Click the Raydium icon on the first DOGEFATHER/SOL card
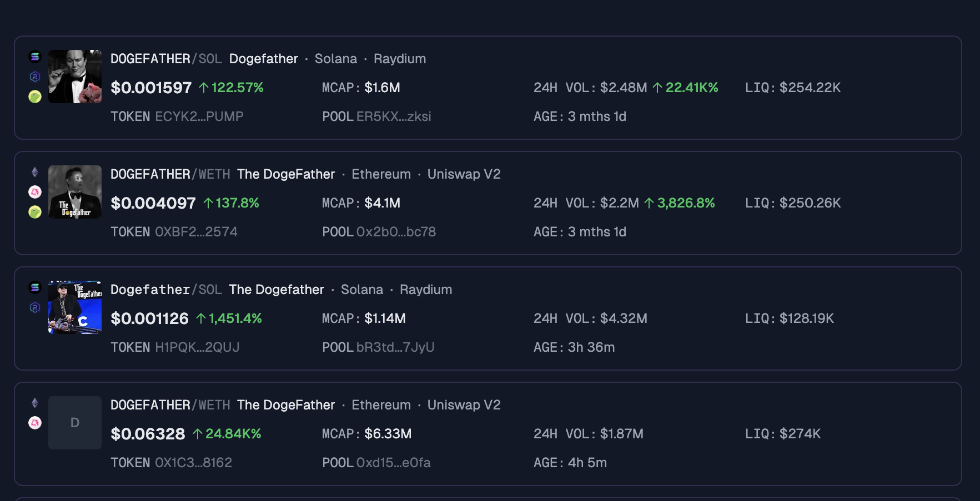This screenshot has height=501, width=980. [35, 77]
